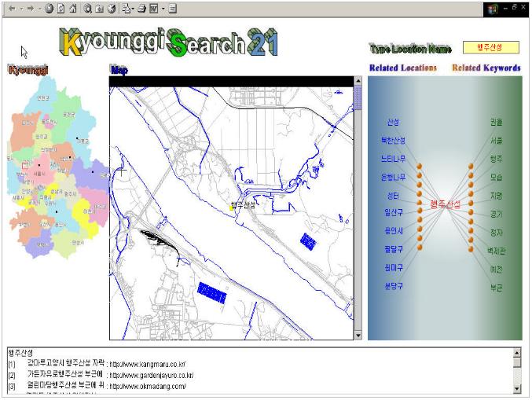Edit page with the Word icon
The width and height of the screenshot is (532, 400).
click(154, 9)
